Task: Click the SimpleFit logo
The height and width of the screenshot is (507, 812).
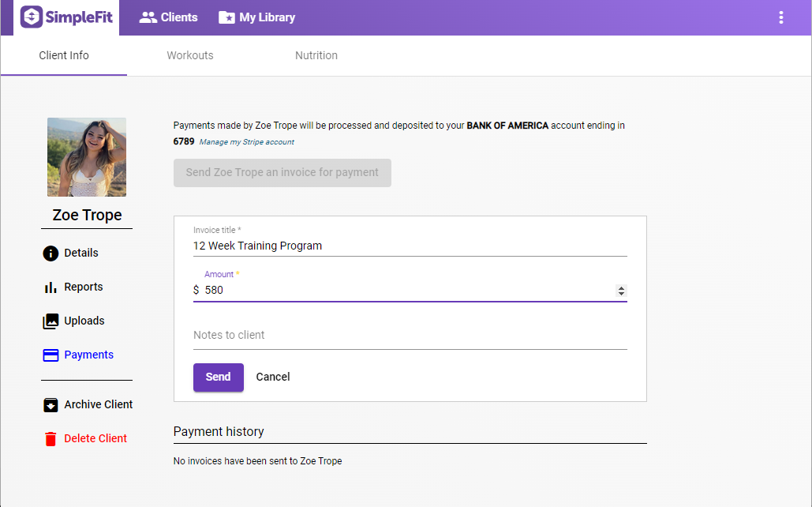Action: click(x=65, y=17)
